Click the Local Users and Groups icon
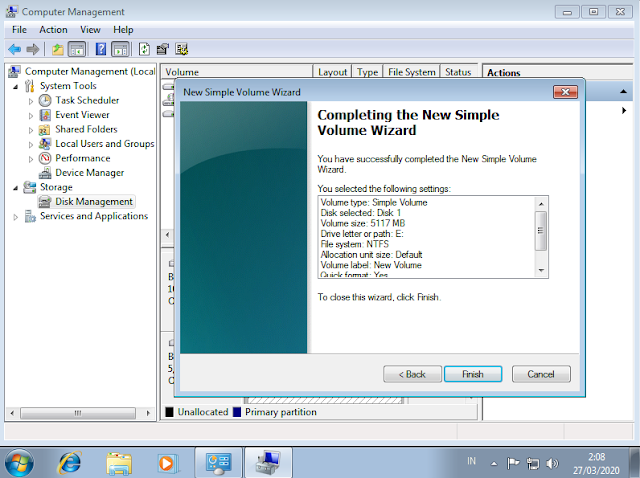 coord(45,144)
